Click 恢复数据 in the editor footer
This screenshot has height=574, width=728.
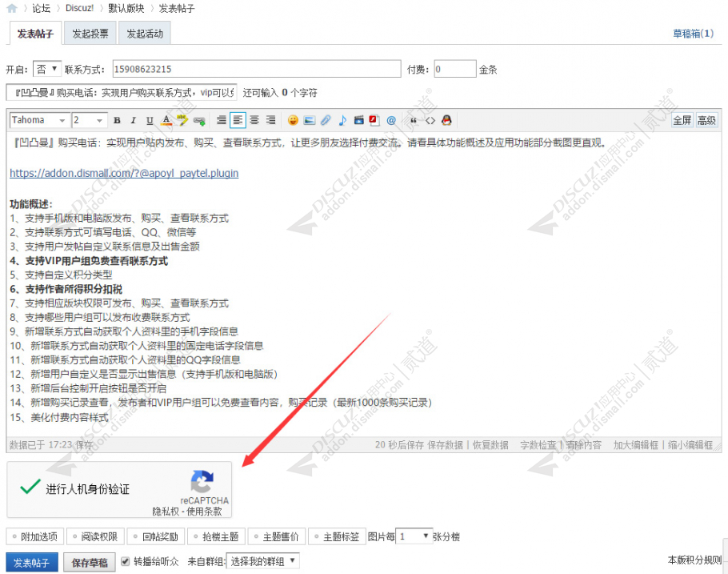coord(490,445)
